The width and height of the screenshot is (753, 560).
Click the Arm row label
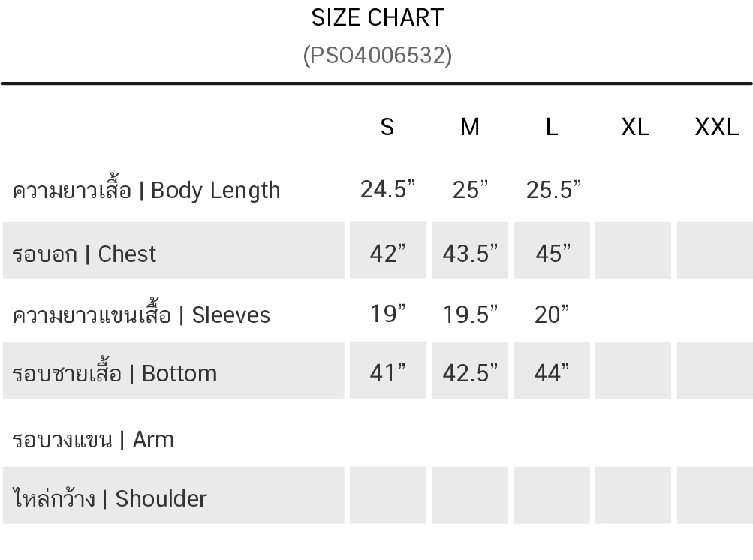coord(93,439)
